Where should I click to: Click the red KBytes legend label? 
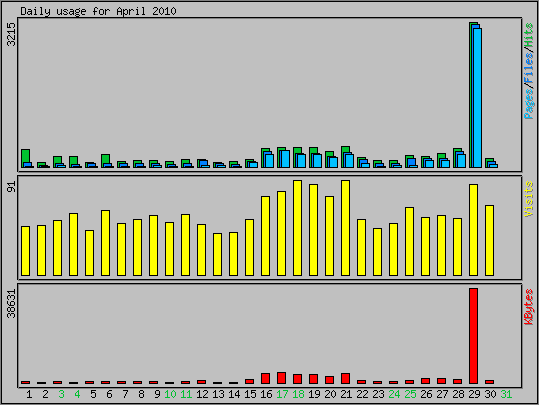[529, 307]
